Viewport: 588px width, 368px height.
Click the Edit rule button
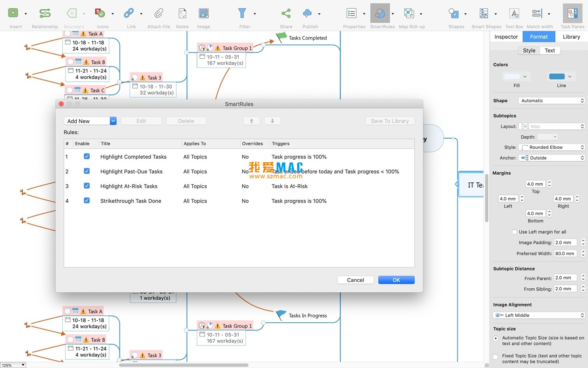coord(141,121)
